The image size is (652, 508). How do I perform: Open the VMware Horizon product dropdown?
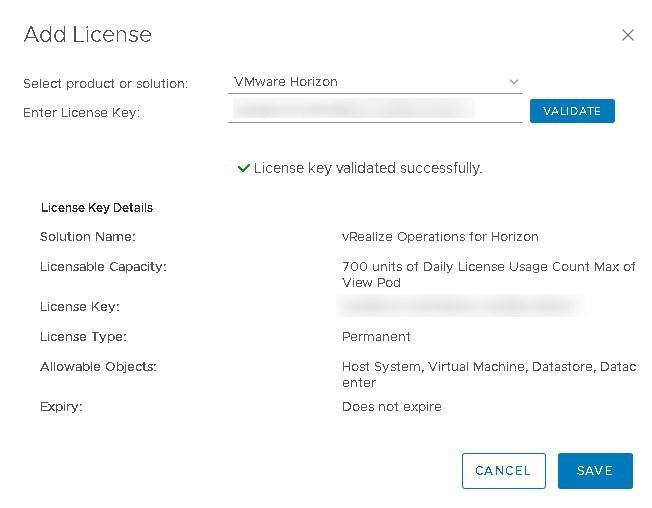click(375, 82)
